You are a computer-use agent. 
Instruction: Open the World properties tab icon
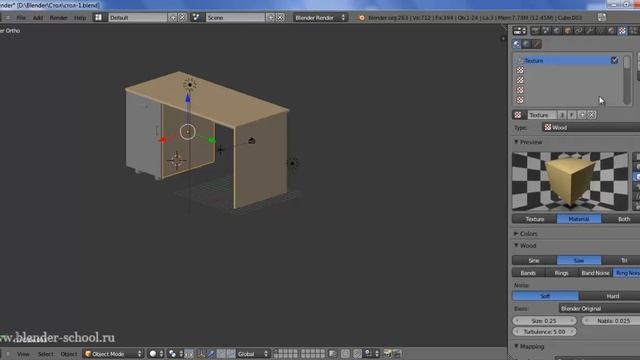[x=556, y=31]
